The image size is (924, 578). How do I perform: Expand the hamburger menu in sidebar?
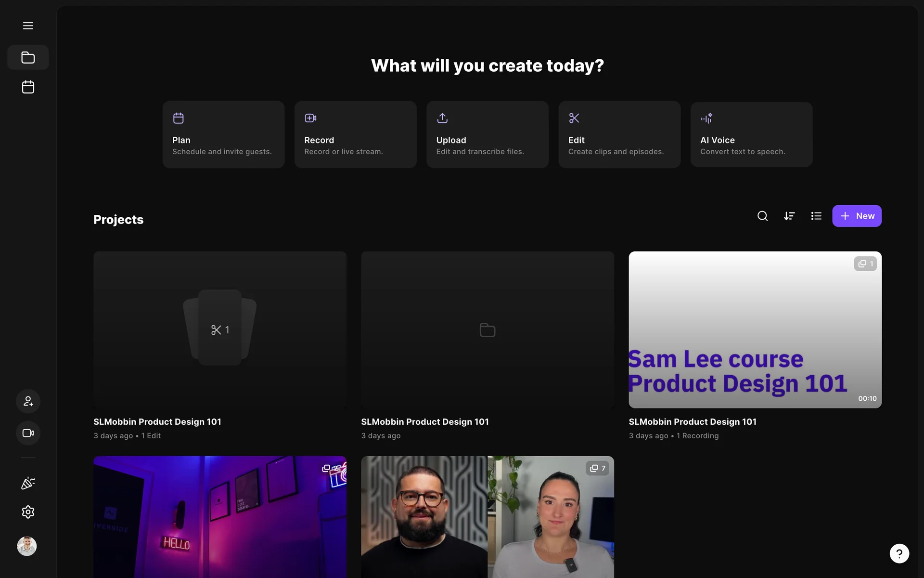coord(28,26)
